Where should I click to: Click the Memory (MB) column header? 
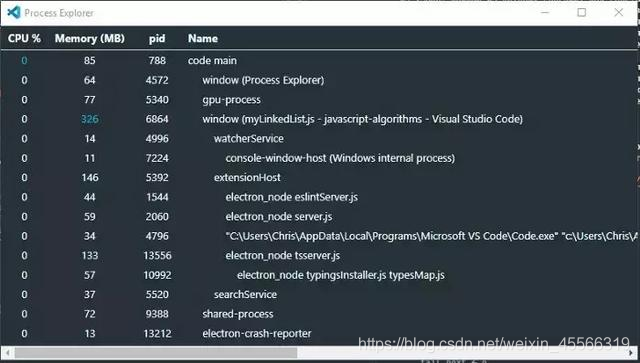tap(90, 38)
